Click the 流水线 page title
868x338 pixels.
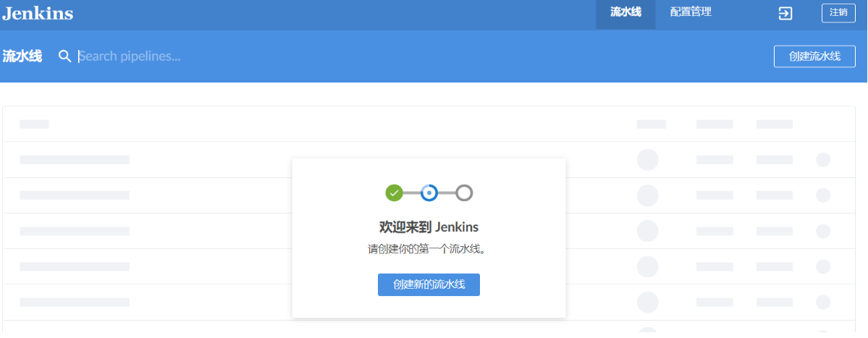pos(22,56)
